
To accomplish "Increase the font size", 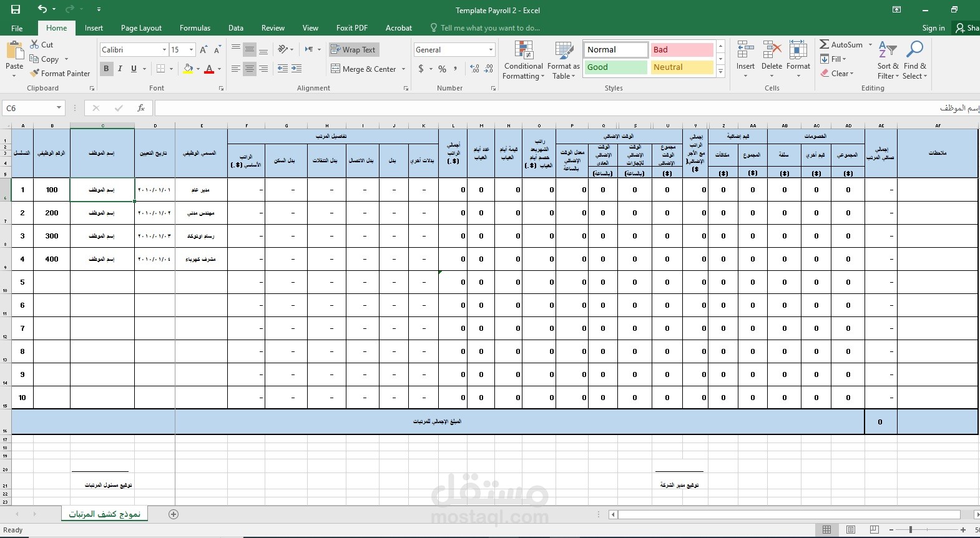I will [x=203, y=50].
